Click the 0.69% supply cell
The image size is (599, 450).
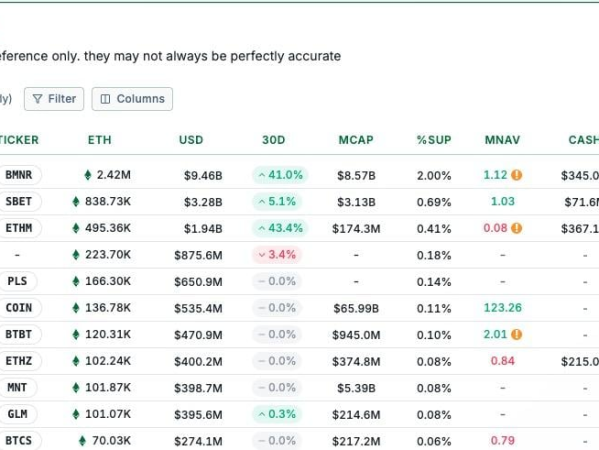click(x=434, y=202)
